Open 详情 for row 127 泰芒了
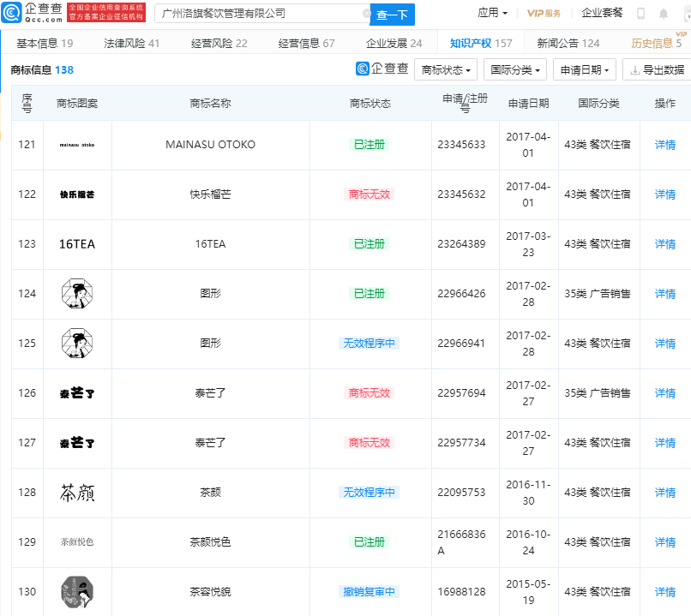Viewport: 691px width, 616px height. 665,443
